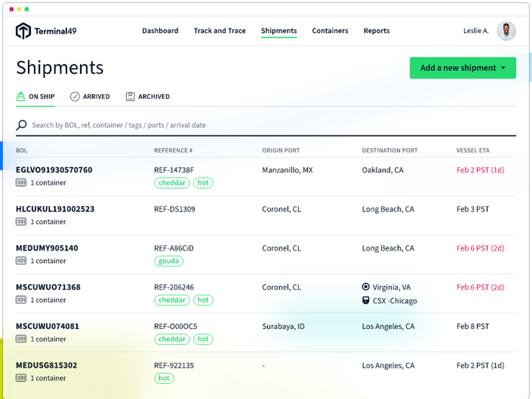Screen dimensions: 532x399
Task: Click hot tag on REF-14738F
Action: coord(203,183)
